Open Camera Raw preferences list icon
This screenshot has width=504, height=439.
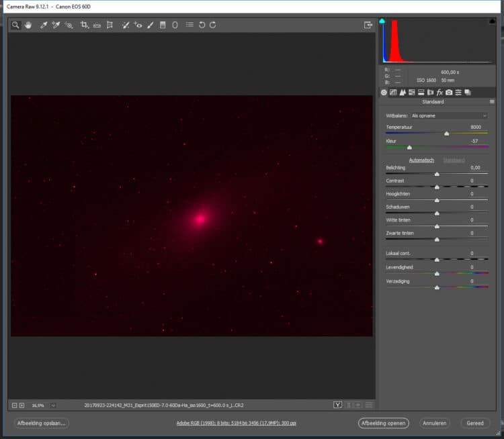(190, 25)
